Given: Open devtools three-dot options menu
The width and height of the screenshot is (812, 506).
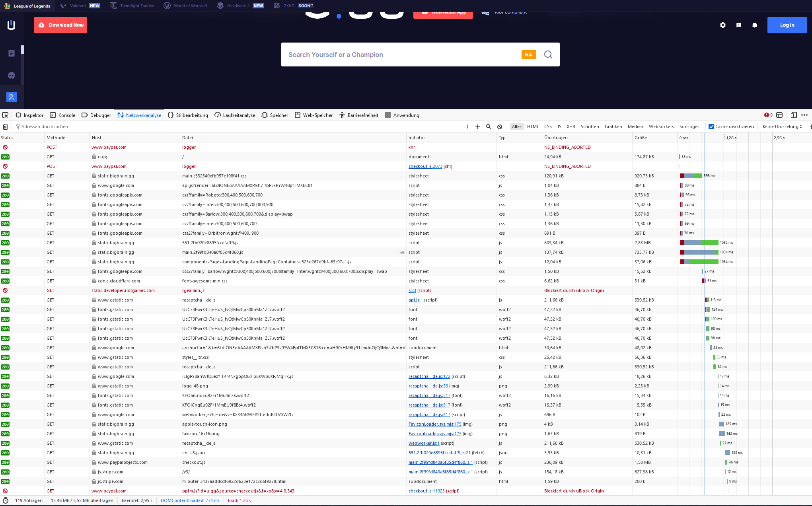Looking at the screenshot, I should click(804, 115).
